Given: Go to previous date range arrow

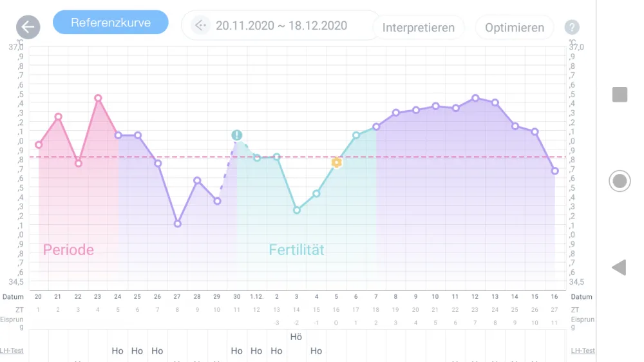Looking at the screenshot, I should pyautogui.click(x=200, y=26).
